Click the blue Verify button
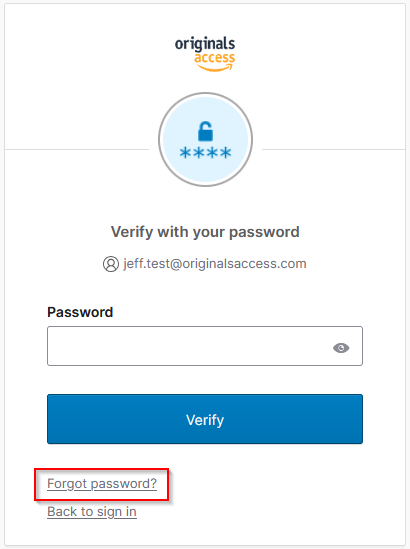The height and width of the screenshot is (549, 410). click(205, 419)
